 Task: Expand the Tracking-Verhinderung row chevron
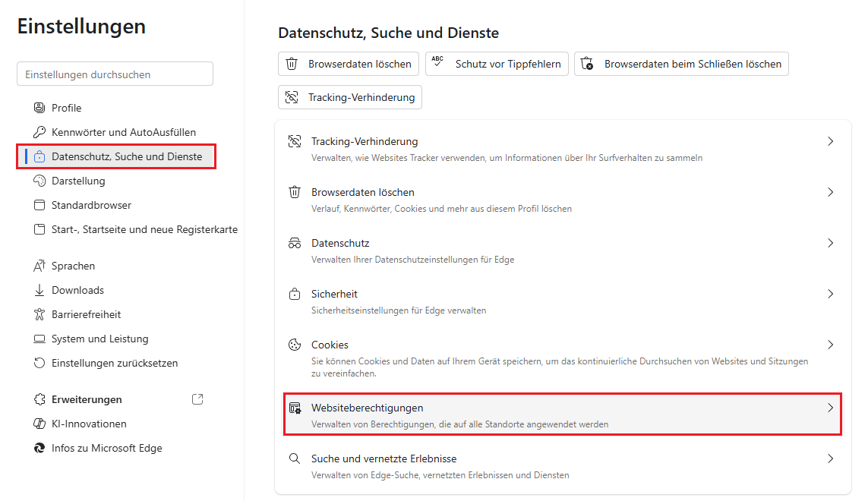[830, 141]
